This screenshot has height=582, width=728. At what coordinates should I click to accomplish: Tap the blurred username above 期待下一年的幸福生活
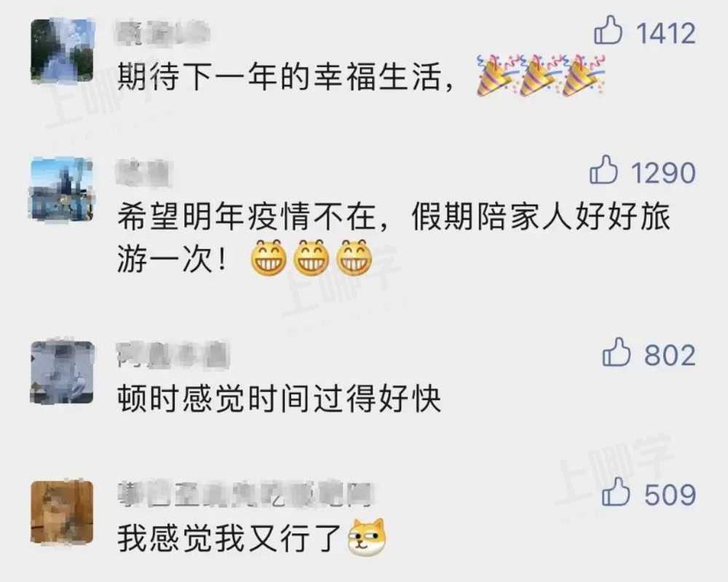[162, 33]
